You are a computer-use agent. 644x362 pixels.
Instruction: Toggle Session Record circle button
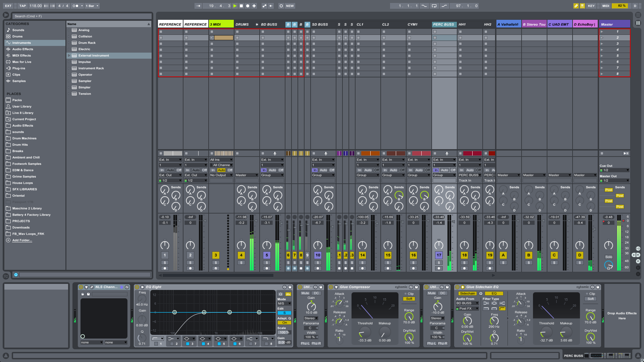point(281,6)
